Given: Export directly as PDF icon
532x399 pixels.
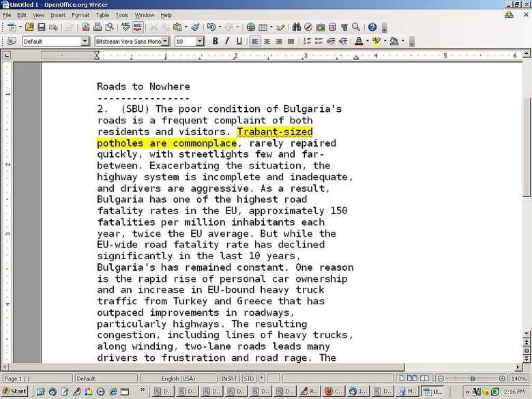Looking at the screenshot, I should click(x=86, y=27).
